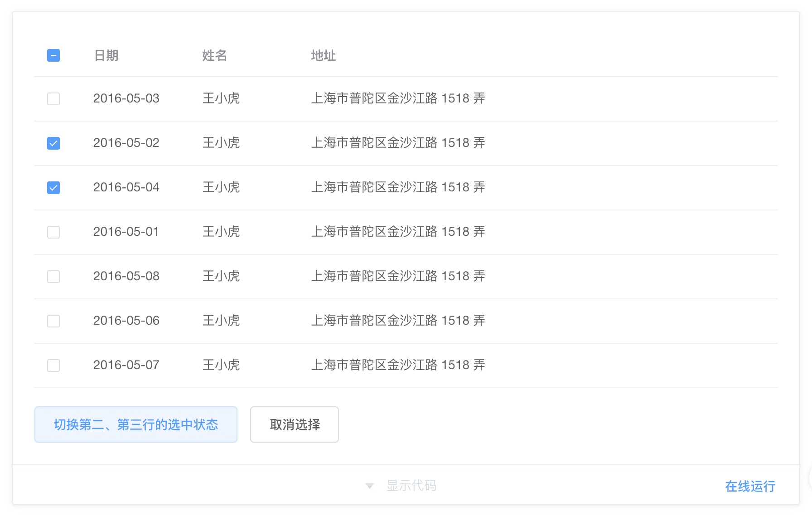Check the 2016-05-03 row checkbox
This screenshot has height=517, width=812.
[x=53, y=99]
